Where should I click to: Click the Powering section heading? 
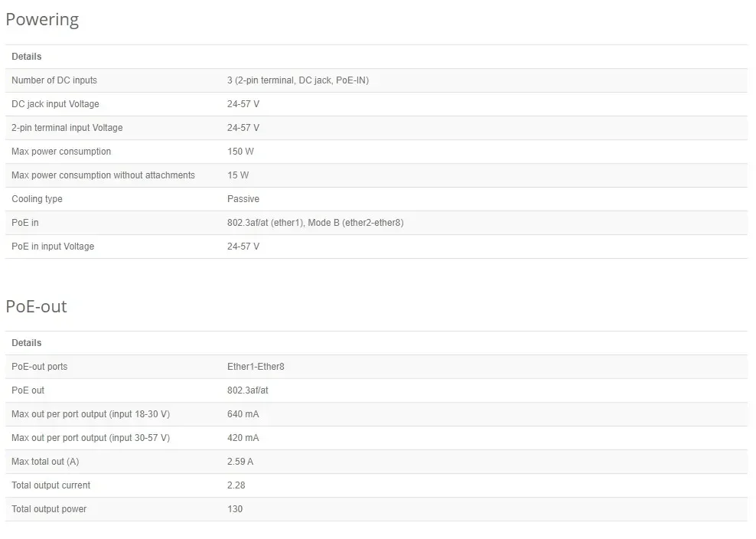tap(42, 20)
